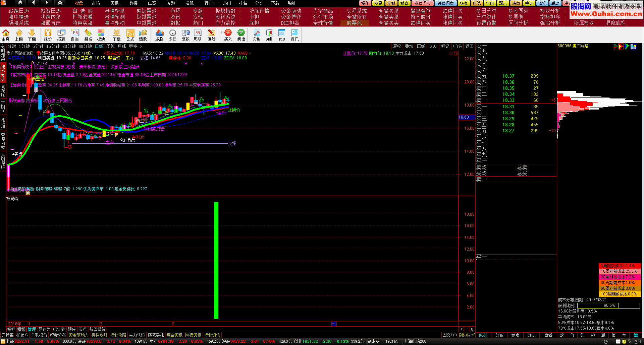Open the 主力轨迹 indicator tab
This screenshot has width=644, height=345.
click(137, 335)
